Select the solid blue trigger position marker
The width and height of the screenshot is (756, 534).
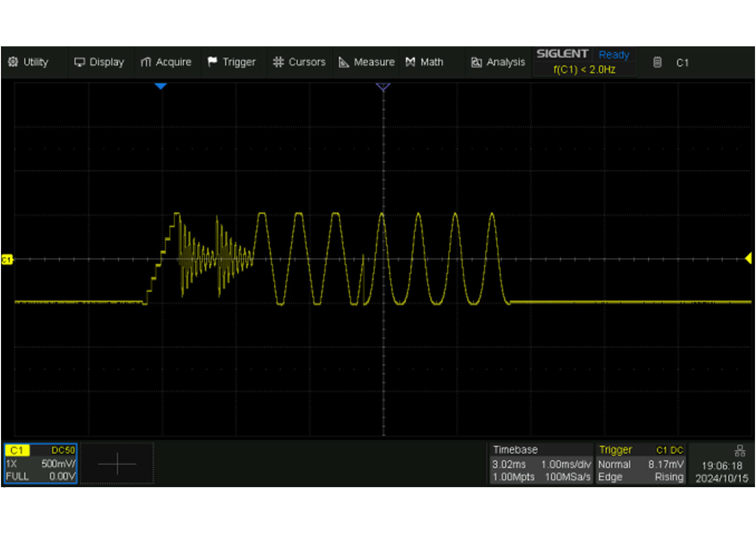161,87
